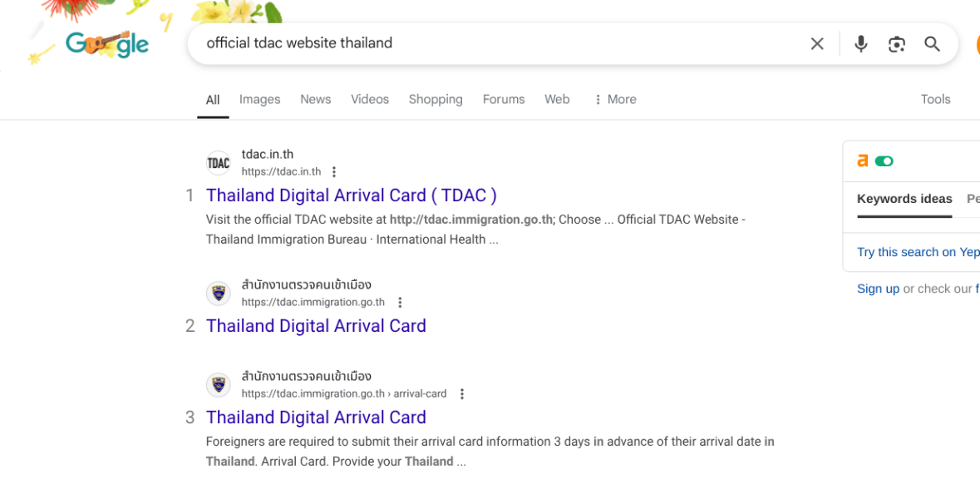The height and width of the screenshot is (499, 980).
Task: Open 'Thailand Digital Arrival Card ( TDAC )' link
Action: (x=352, y=195)
